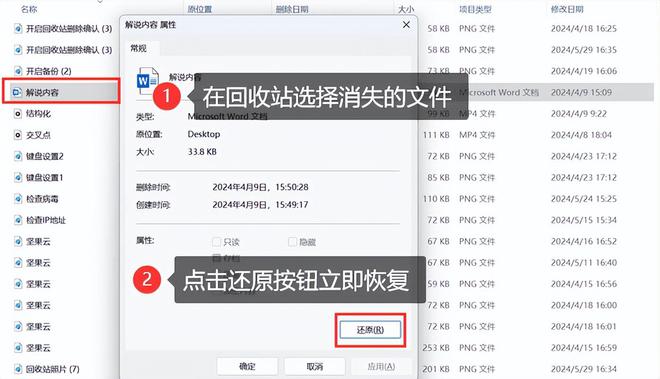Select the 开启备份 (2) image file icon
The image size is (660, 379).
[x=18, y=71]
